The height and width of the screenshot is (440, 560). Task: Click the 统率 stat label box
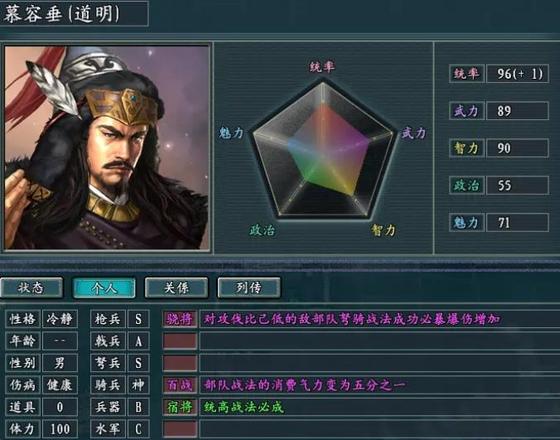coord(466,74)
